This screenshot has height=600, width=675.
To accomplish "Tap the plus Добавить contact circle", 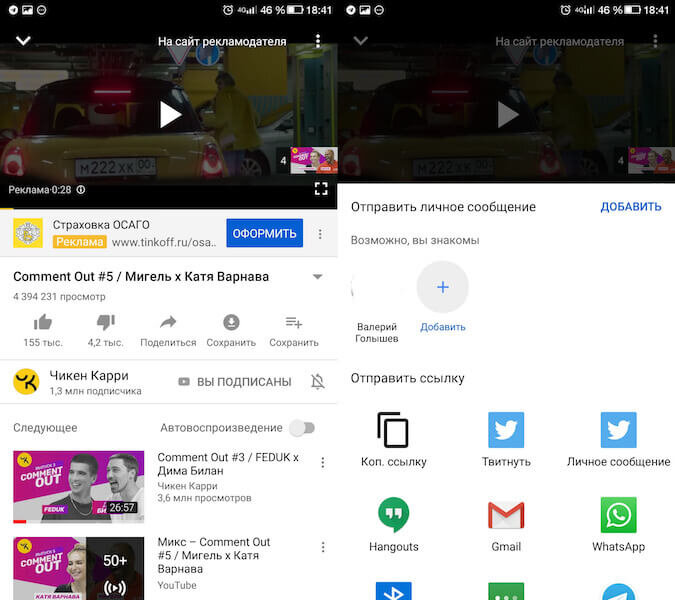I will tap(443, 287).
